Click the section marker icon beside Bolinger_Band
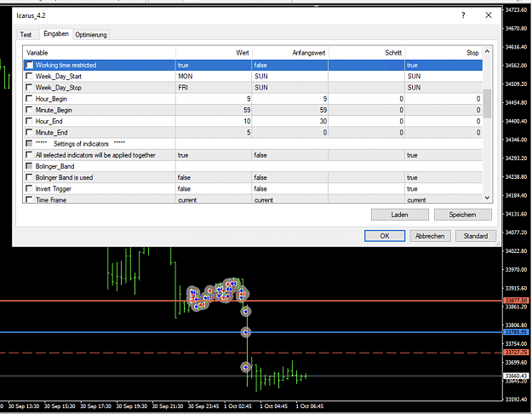Image resolution: width=532 pixels, height=414 pixels. 29,166
